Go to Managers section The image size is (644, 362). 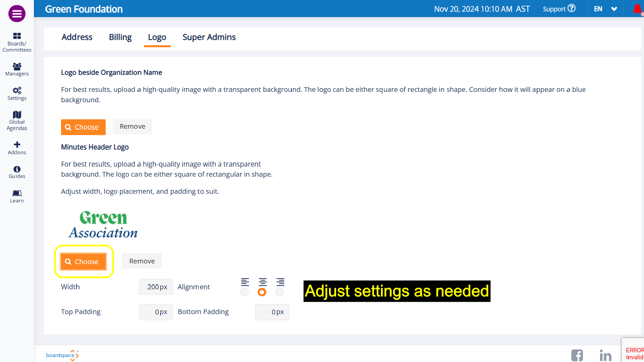point(17,69)
